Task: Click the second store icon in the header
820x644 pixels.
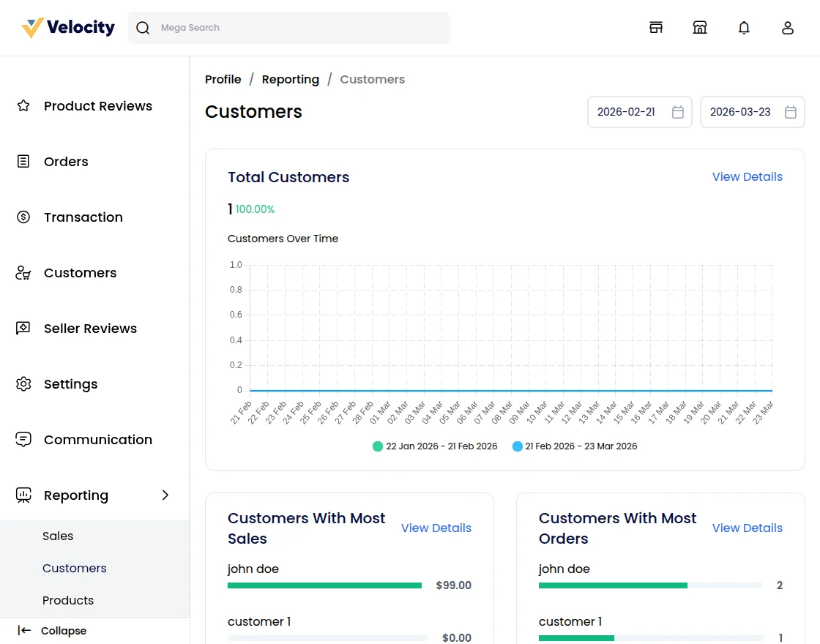Action: 700,27
